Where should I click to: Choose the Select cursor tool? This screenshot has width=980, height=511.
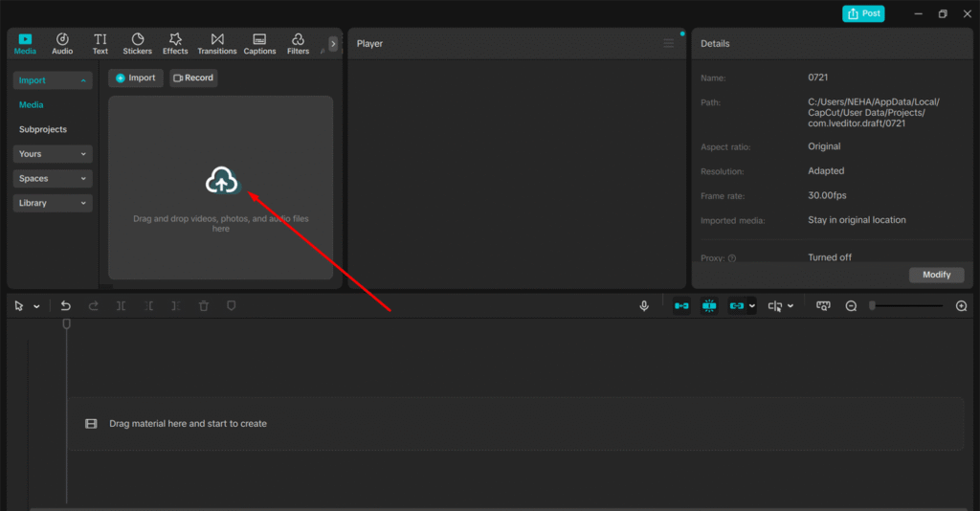[x=19, y=306]
